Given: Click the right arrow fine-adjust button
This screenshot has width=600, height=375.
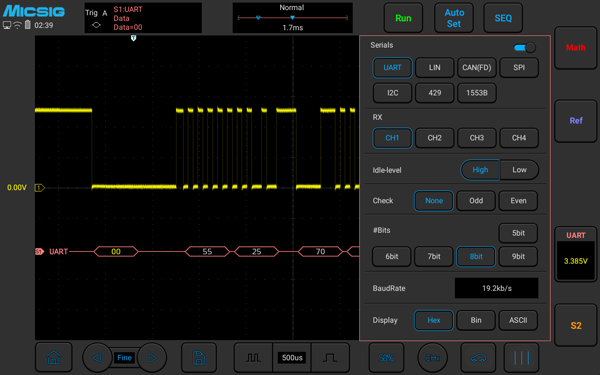Looking at the screenshot, I should pos(152,358).
